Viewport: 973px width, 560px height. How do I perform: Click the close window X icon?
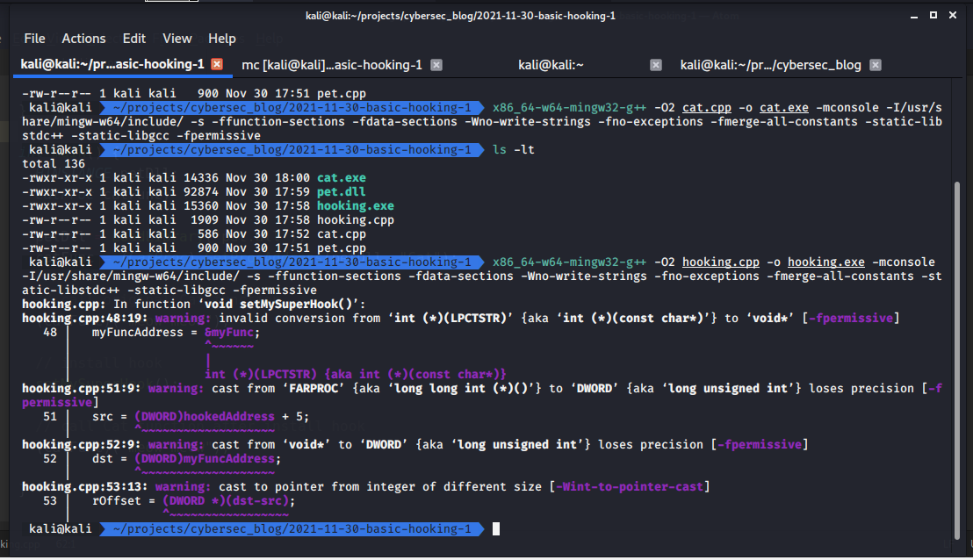point(953,15)
